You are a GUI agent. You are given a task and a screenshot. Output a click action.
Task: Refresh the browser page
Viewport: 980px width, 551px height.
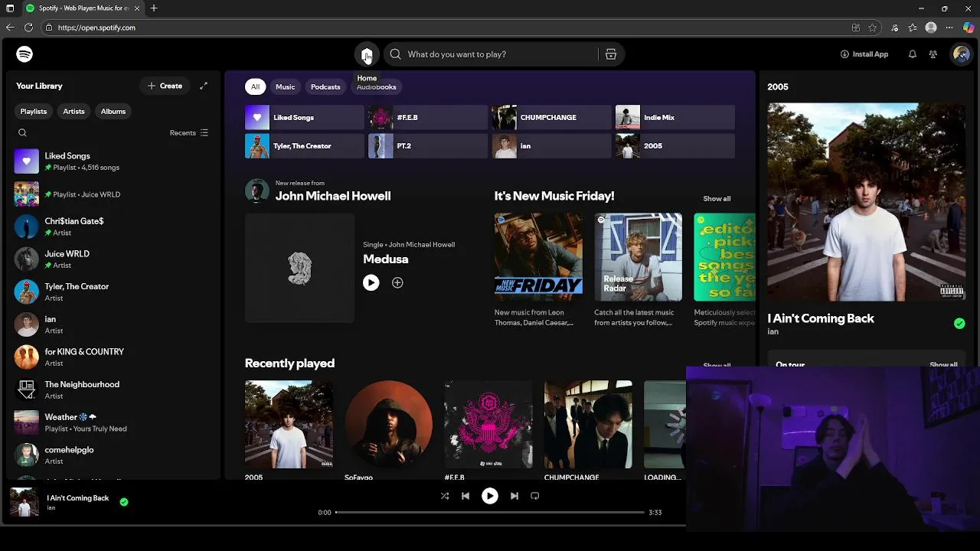28,28
